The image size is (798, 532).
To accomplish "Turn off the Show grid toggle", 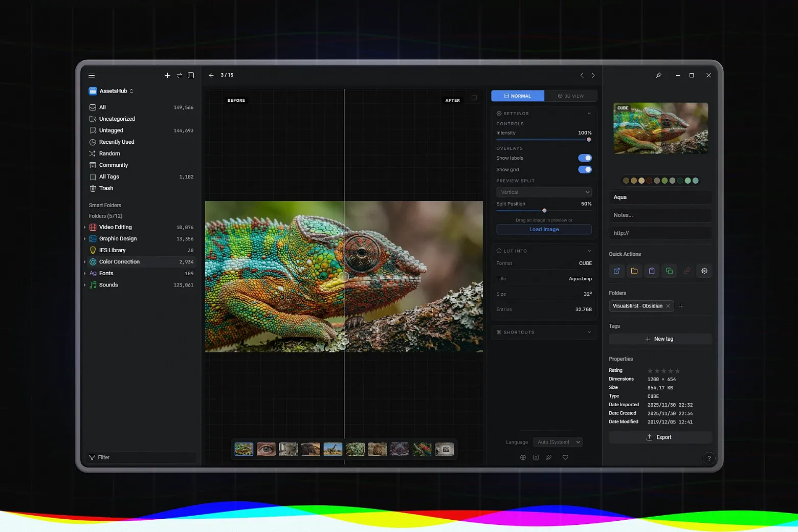I will point(585,169).
